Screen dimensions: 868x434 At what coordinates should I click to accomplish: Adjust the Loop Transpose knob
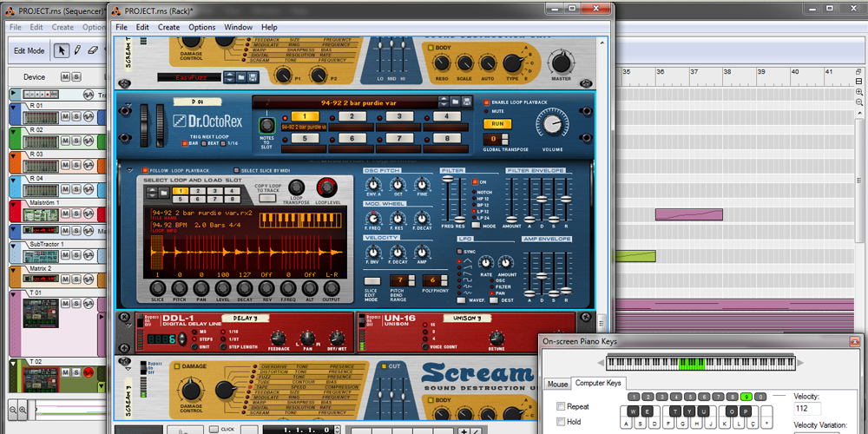pos(297,187)
